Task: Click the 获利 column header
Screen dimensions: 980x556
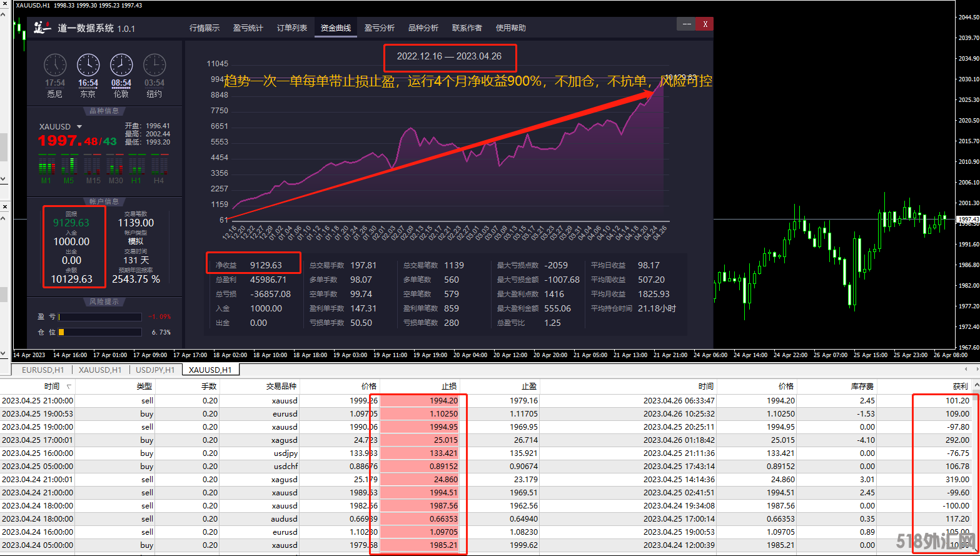Action: click(959, 387)
